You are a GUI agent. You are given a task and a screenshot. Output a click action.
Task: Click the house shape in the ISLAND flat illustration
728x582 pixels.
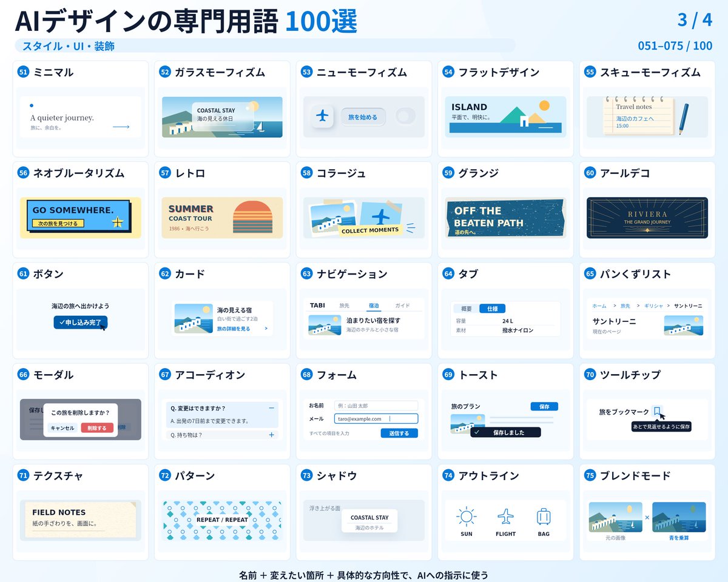pos(524,121)
